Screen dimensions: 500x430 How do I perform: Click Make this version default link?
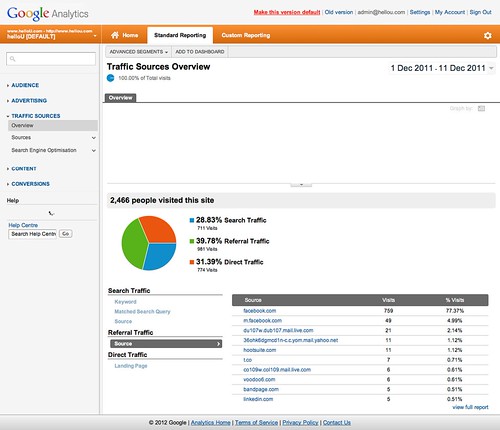point(287,12)
